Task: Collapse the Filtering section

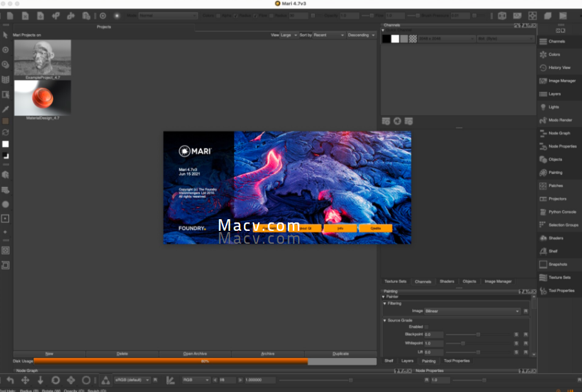Action: click(x=385, y=303)
